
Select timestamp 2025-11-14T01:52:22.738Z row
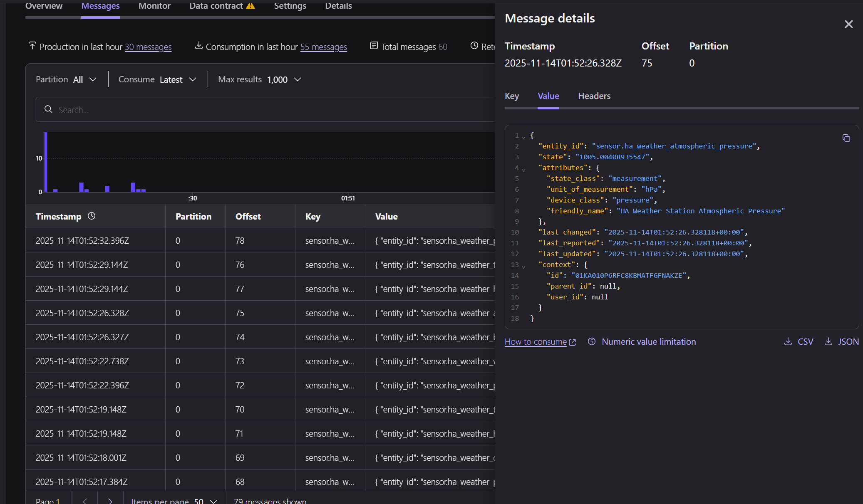[x=260, y=361]
